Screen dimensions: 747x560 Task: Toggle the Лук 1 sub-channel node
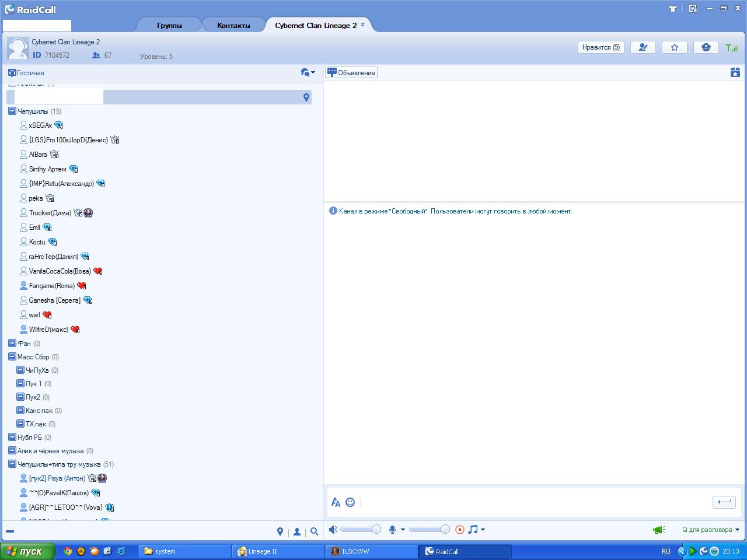point(20,383)
